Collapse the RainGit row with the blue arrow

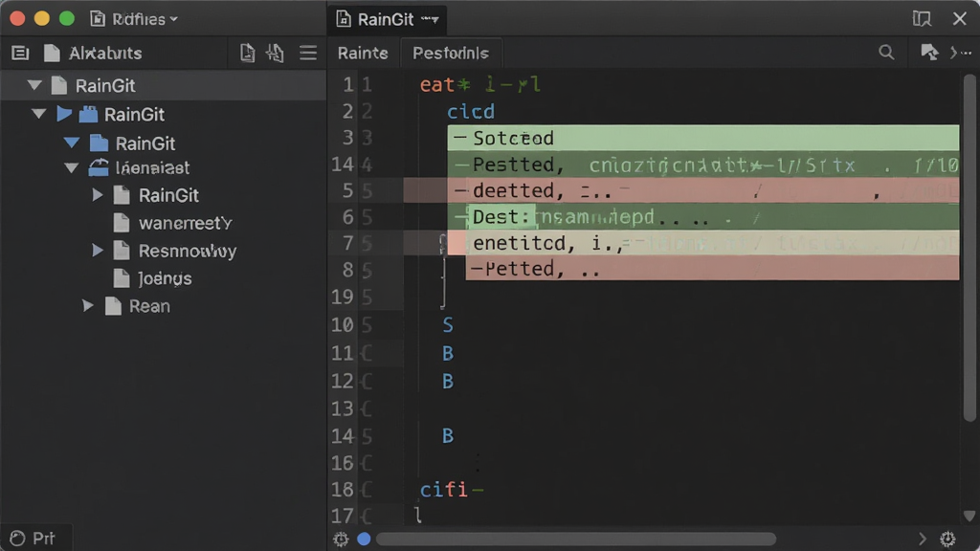pyautogui.click(x=38, y=114)
